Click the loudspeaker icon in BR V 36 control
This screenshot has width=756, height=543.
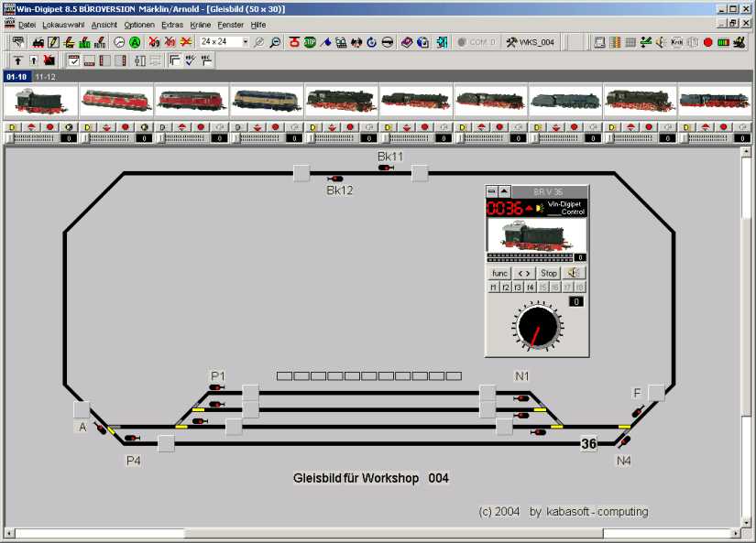tap(574, 273)
